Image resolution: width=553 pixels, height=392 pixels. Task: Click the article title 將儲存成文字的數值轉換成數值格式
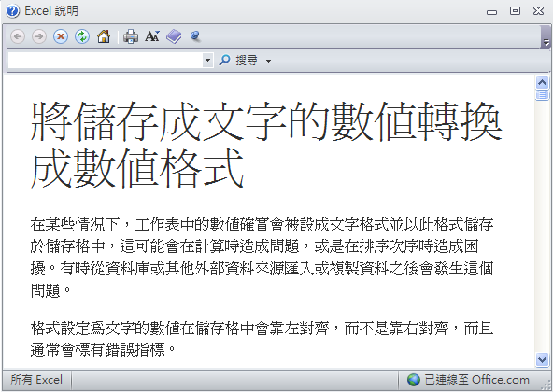266,145
